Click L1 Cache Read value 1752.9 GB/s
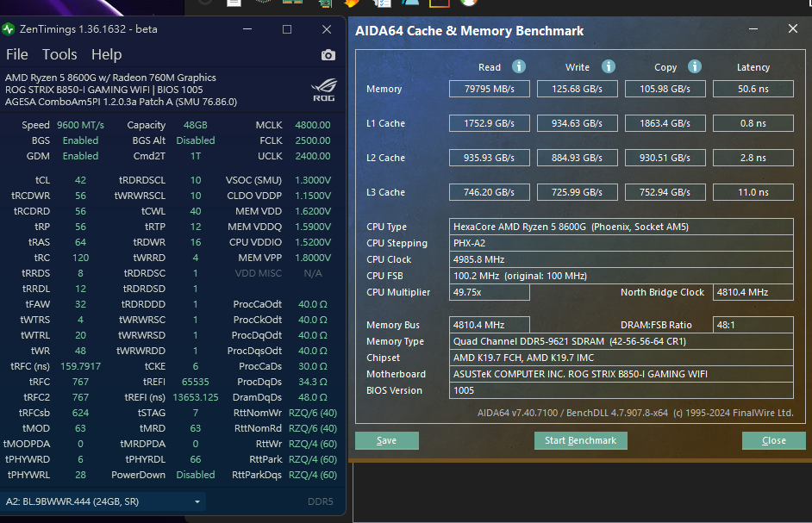 tap(490, 123)
